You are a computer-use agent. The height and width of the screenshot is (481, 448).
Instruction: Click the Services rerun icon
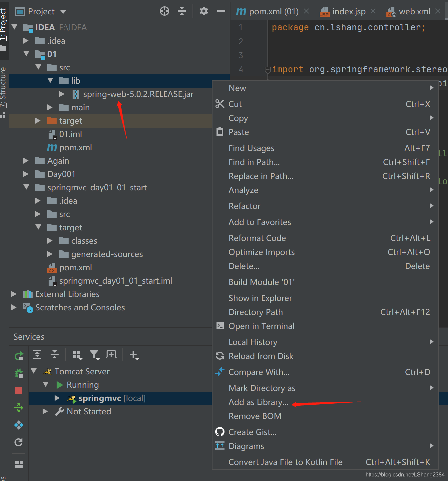click(x=19, y=356)
